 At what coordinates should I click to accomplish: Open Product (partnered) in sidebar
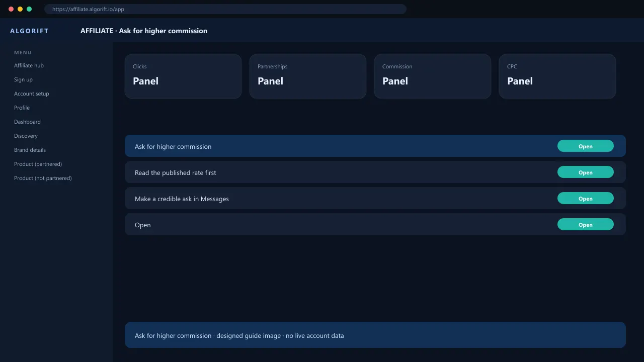pos(38,164)
